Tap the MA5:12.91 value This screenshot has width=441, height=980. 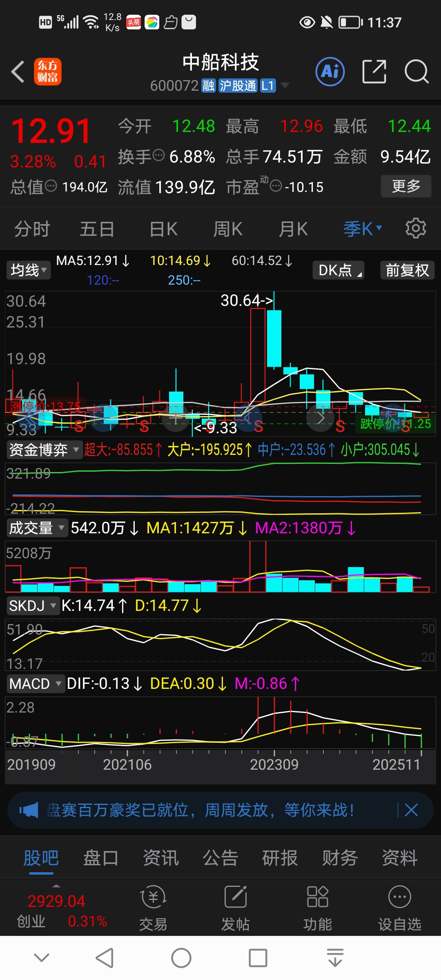click(x=93, y=261)
